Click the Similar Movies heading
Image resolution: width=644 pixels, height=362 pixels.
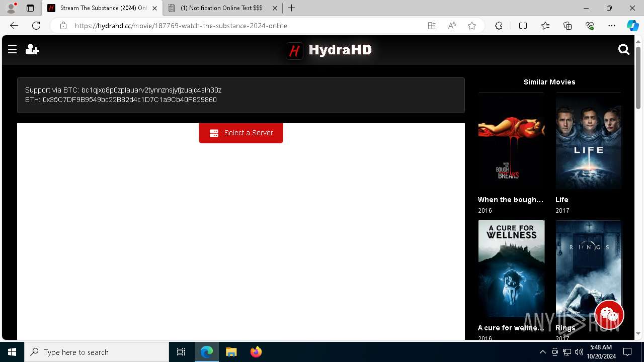coord(549,82)
